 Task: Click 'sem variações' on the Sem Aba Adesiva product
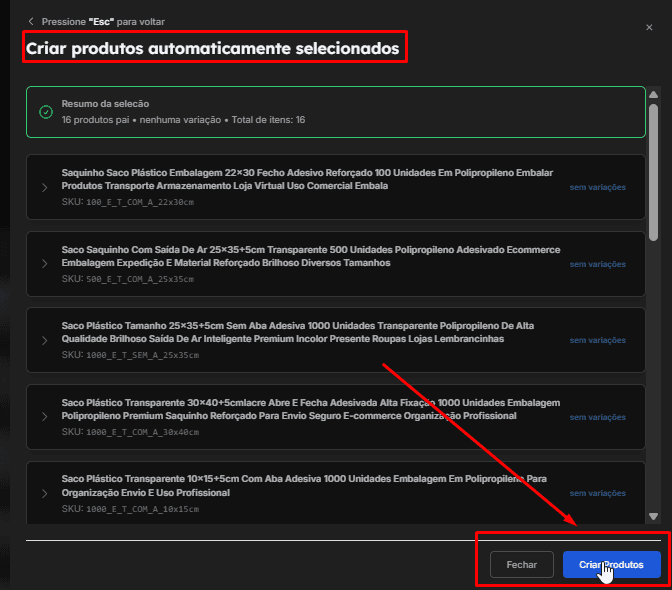(597, 341)
